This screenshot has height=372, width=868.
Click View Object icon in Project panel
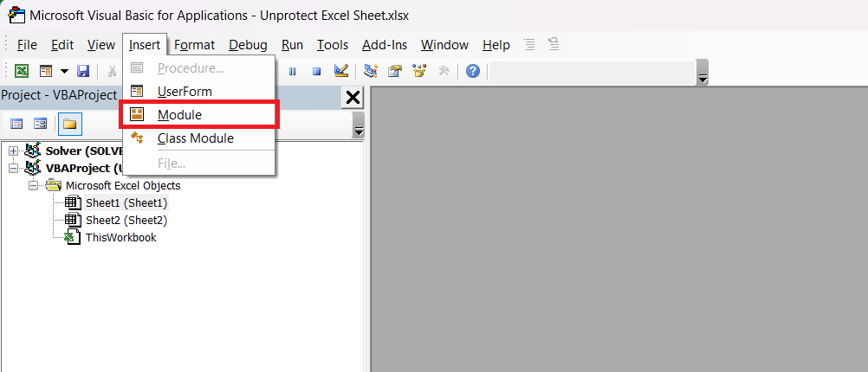(41, 124)
